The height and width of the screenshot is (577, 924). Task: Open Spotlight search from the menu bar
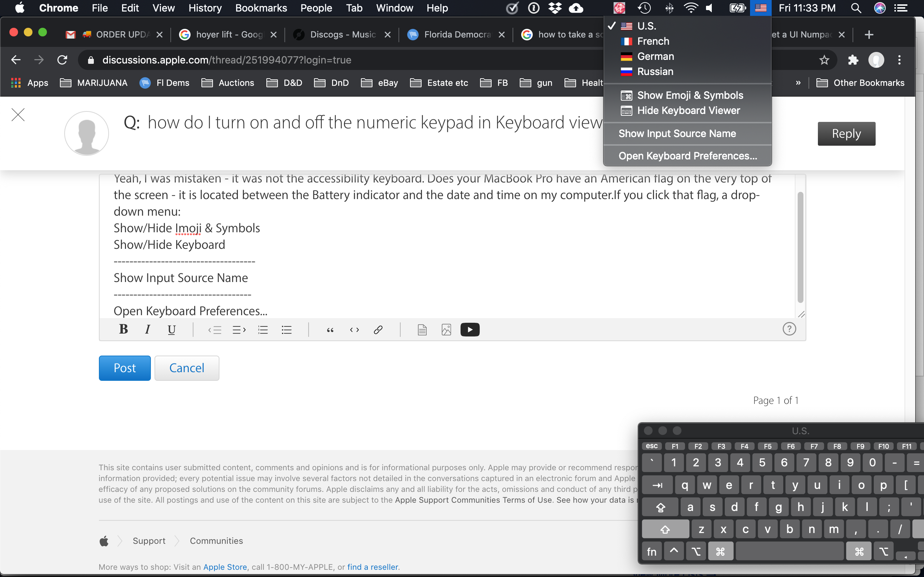[x=856, y=8]
